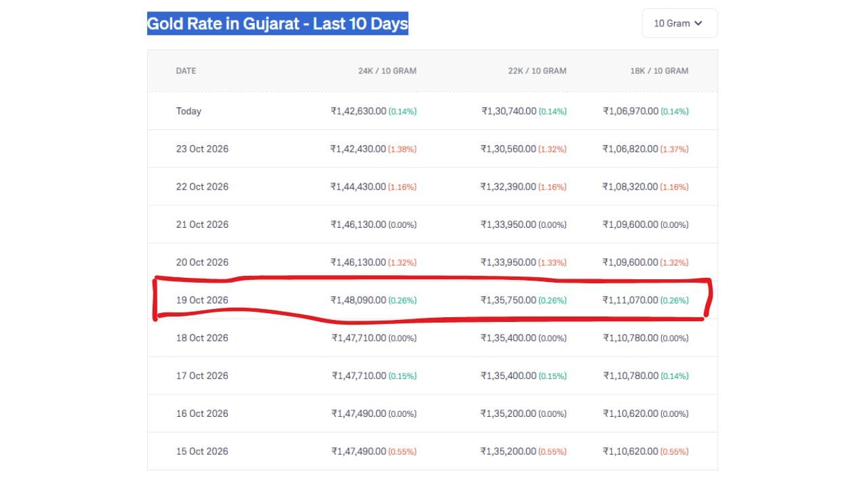Click the Today row label
The height and width of the screenshot is (488, 868).
[189, 111]
